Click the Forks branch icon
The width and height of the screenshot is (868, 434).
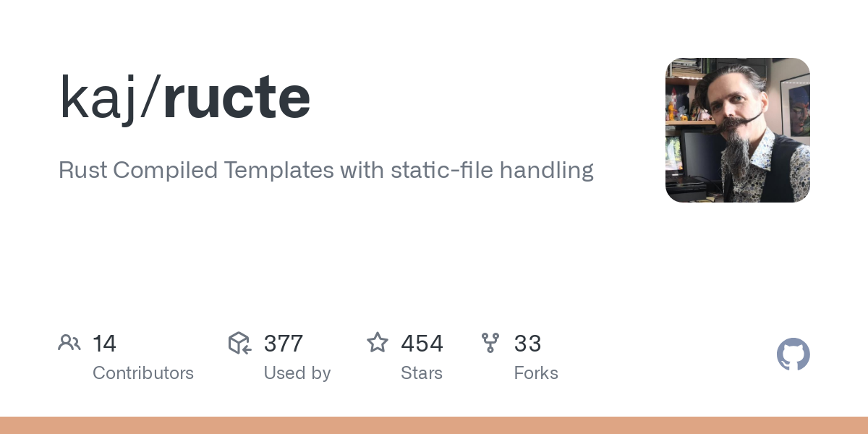(x=490, y=343)
